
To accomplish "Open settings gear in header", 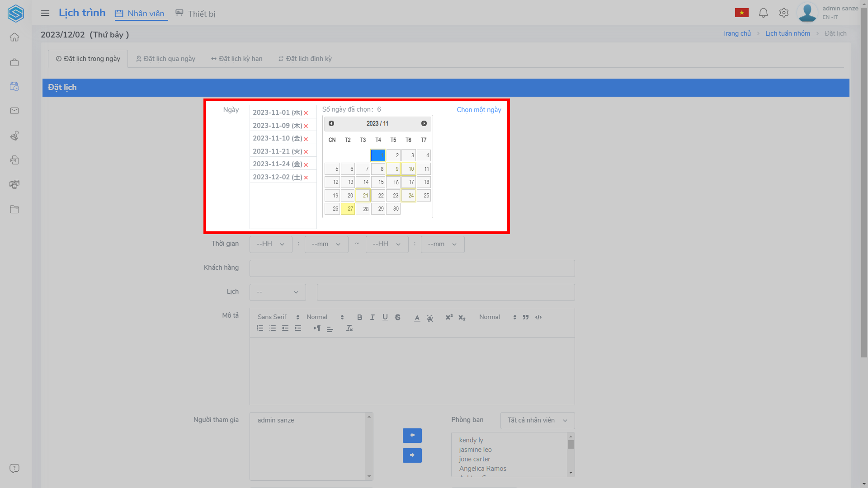I will pyautogui.click(x=784, y=13).
